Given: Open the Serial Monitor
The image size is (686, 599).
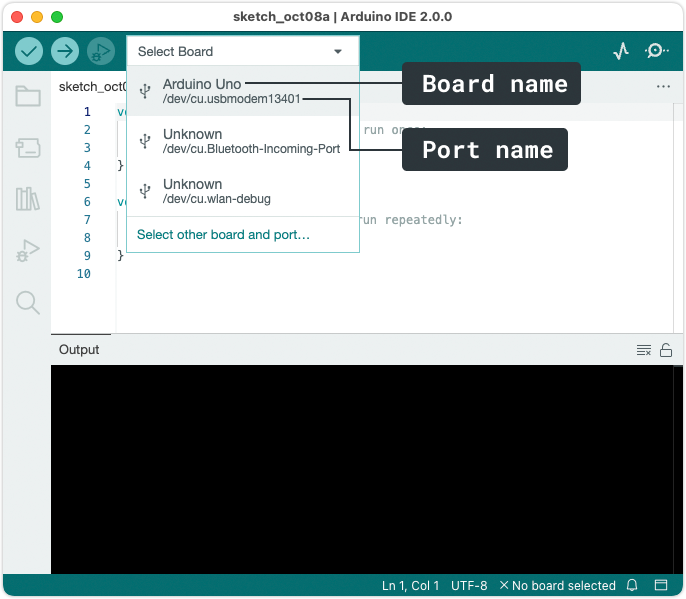Looking at the screenshot, I should coord(656,51).
